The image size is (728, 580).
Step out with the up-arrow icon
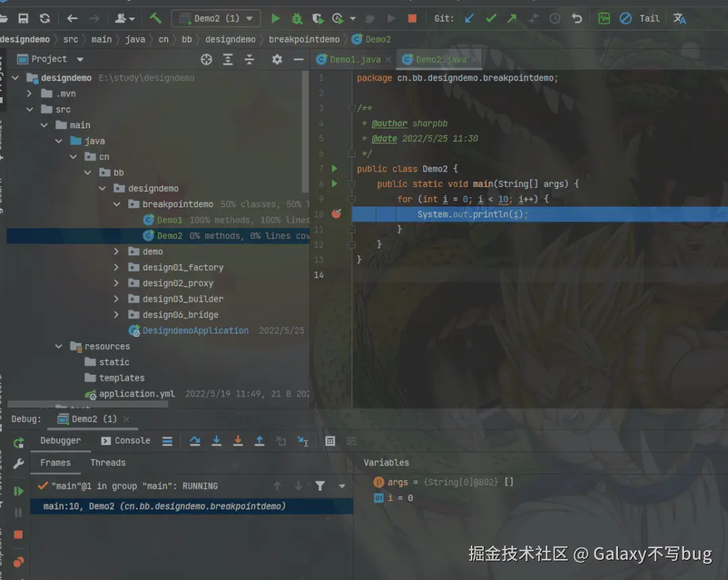[260, 441]
